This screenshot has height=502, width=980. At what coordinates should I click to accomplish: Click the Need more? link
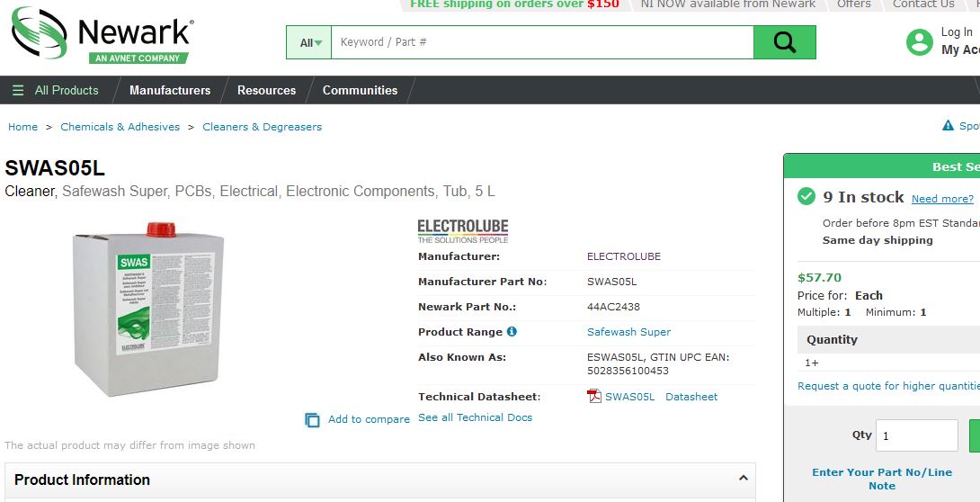942,199
